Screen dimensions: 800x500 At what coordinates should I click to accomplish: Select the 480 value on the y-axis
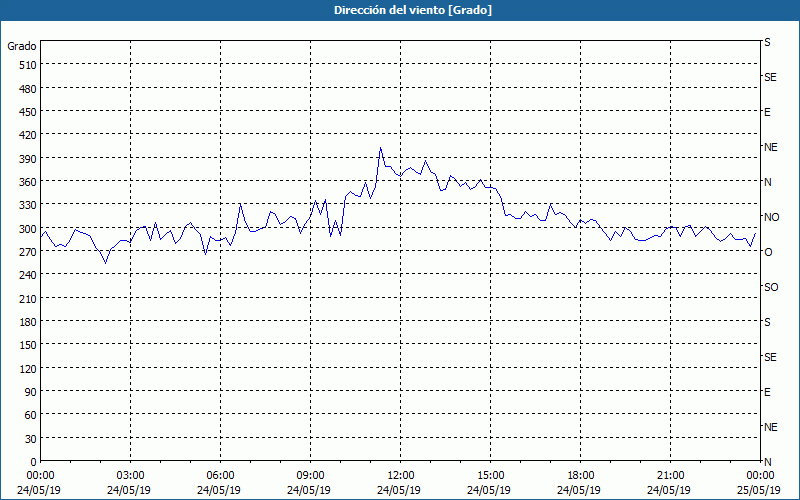(x=29, y=89)
